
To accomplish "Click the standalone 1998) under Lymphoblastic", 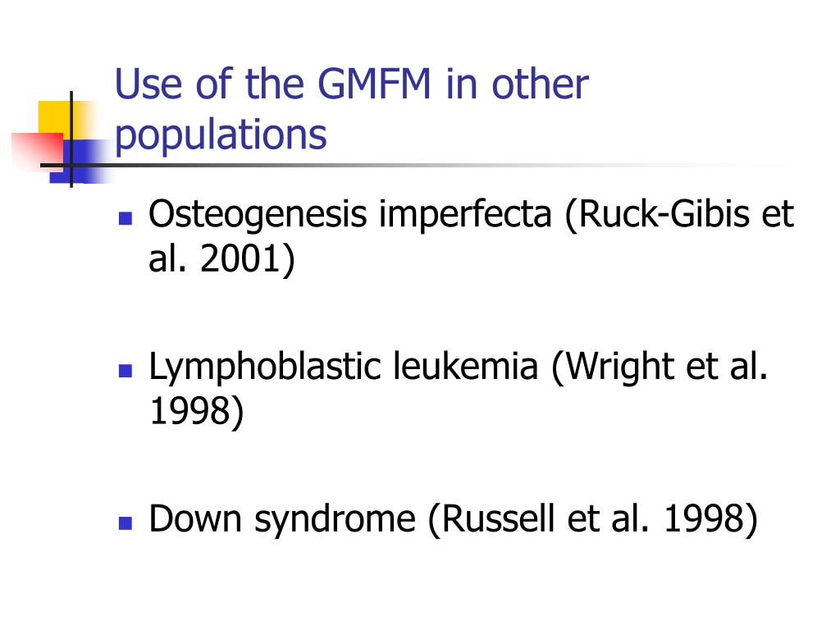I will (x=197, y=412).
